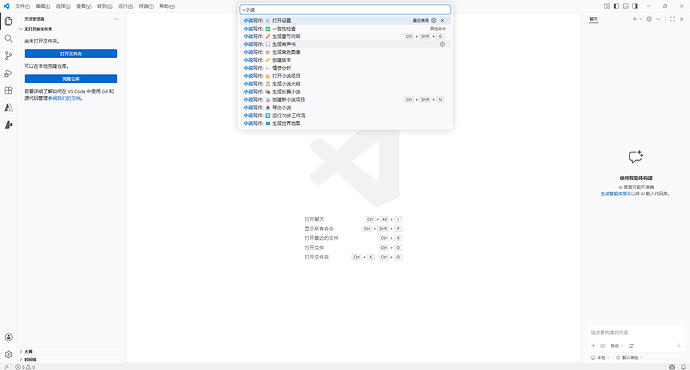The image size is (690, 370).
Task: Open the Run and Debug view icon
Action: 8,73
